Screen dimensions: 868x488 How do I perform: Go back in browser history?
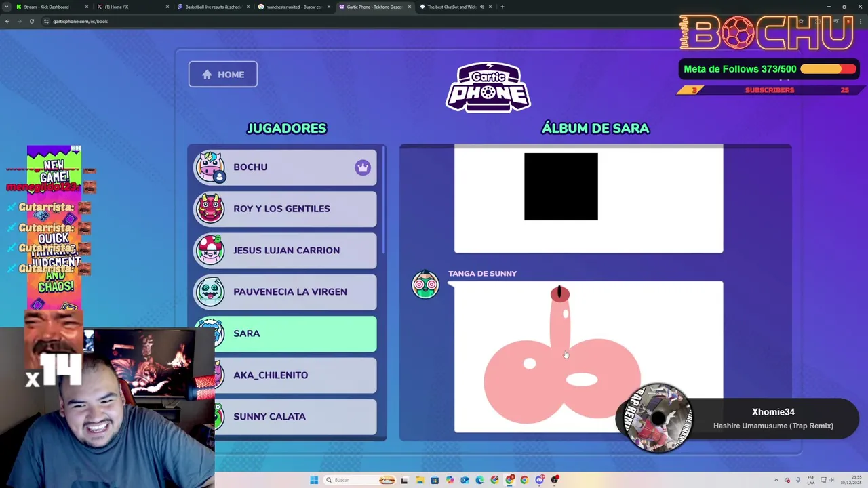click(7, 21)
